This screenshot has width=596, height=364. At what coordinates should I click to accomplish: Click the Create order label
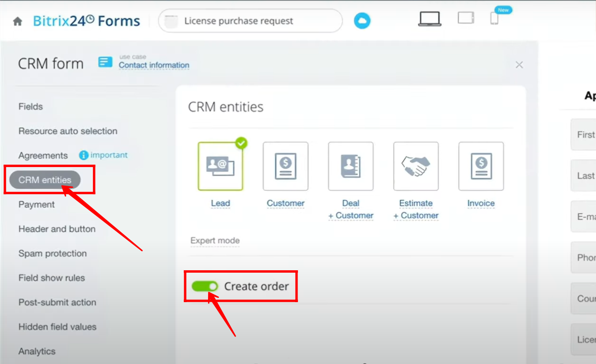pyautogui.click(x=257, y=286)
